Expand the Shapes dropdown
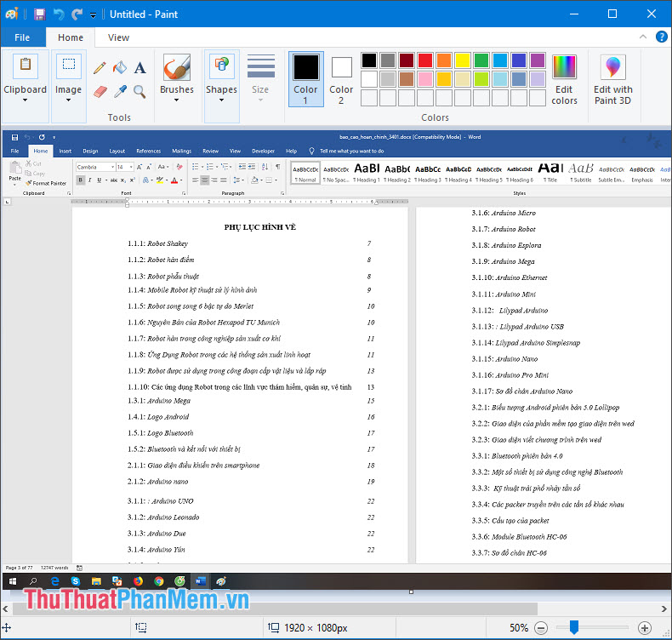The image size is (672, 640). (221, 100)
